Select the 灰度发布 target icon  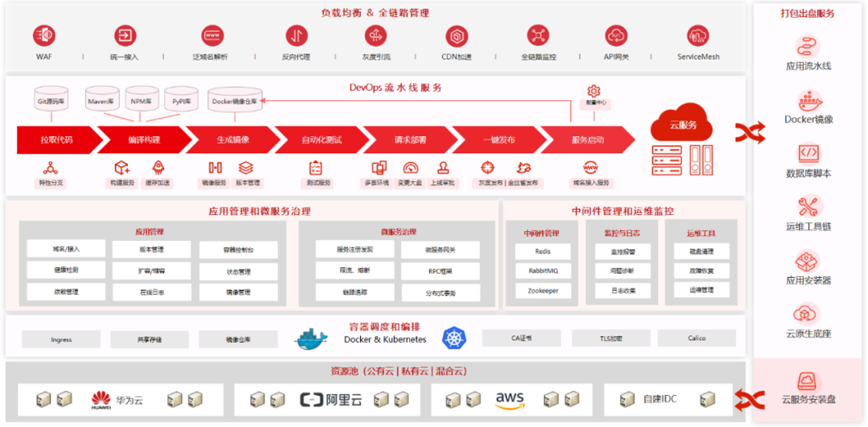tap(486, 167)
